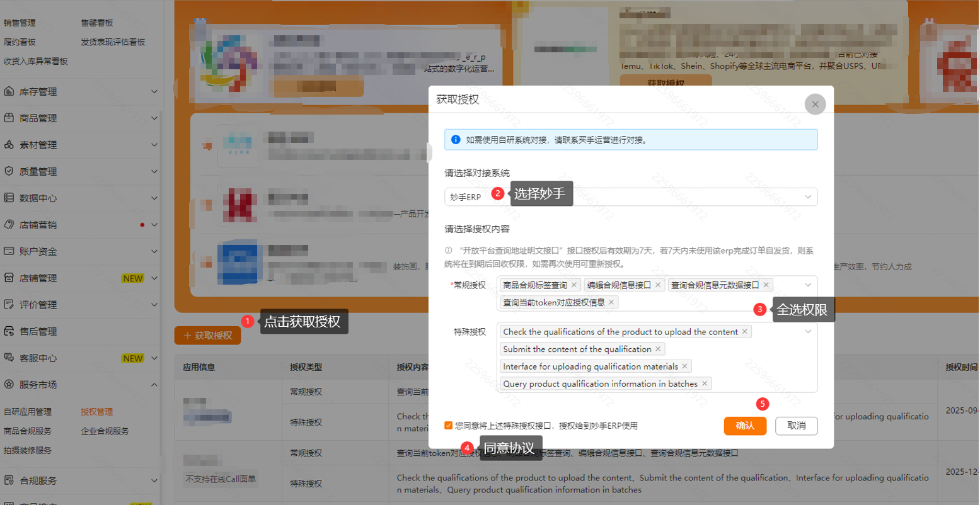Viewport: 980px width, 505px height.
Task: Open 履约看板 in the sidebar
Action: click(20, 42)
